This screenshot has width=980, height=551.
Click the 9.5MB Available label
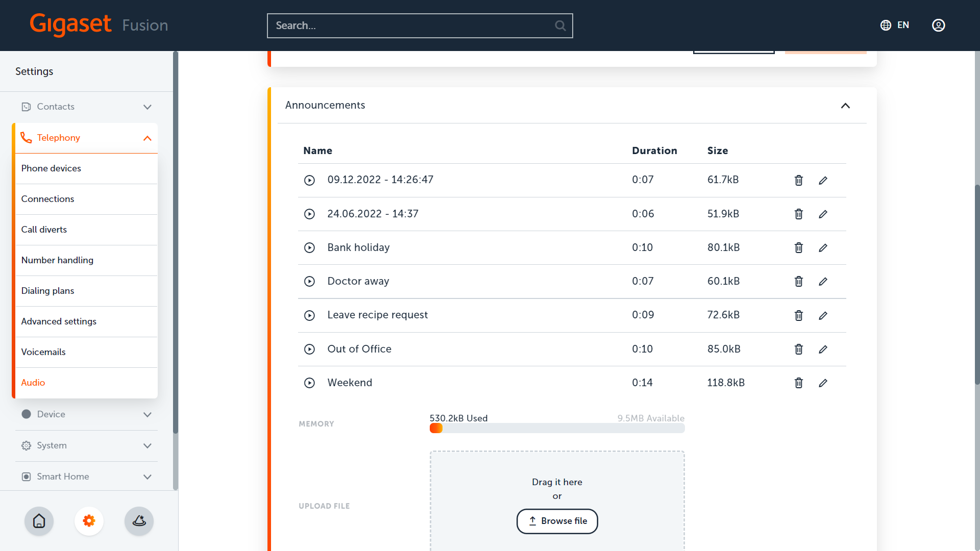point(651,418)
